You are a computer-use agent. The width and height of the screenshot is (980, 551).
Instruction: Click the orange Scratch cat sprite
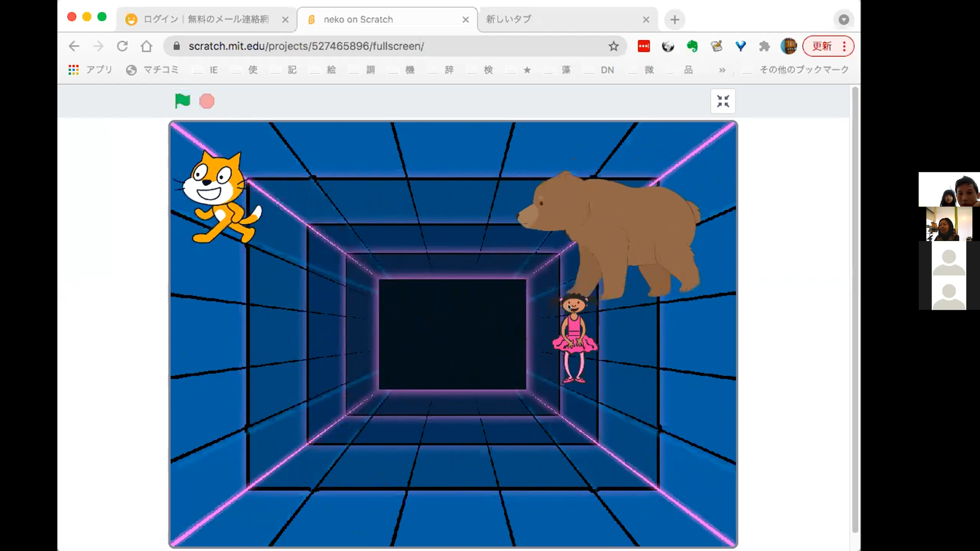click(219, 198)
